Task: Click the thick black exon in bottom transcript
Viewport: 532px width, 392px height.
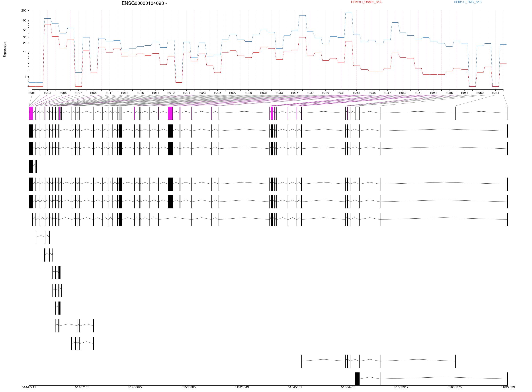Action: [x=357, y=379]
